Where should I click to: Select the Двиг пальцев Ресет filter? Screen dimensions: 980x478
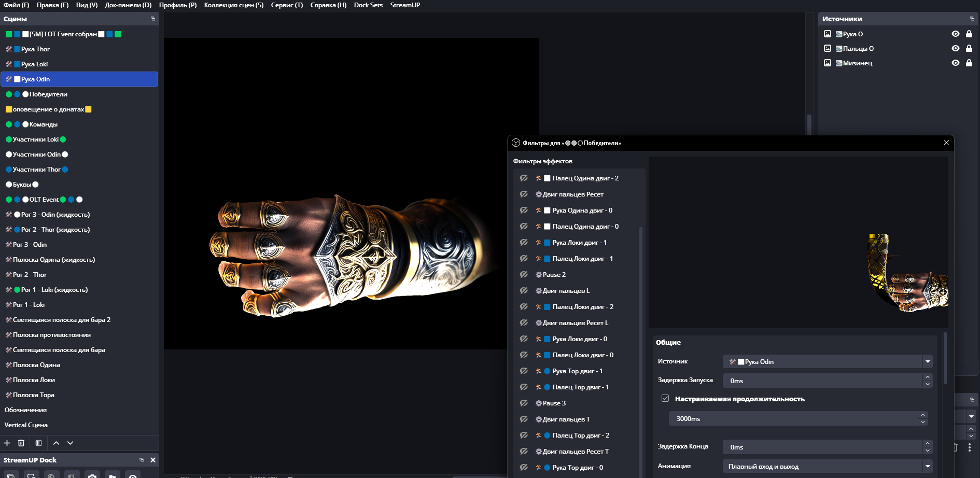[x=573, y=194]
